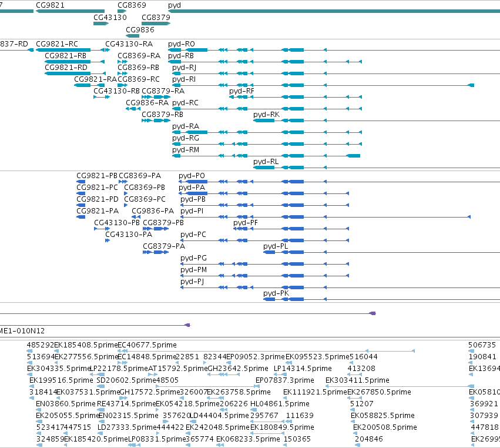Select the CG8379-PB protein label
This screenshot has width=500, height=448.
point(163,222)
